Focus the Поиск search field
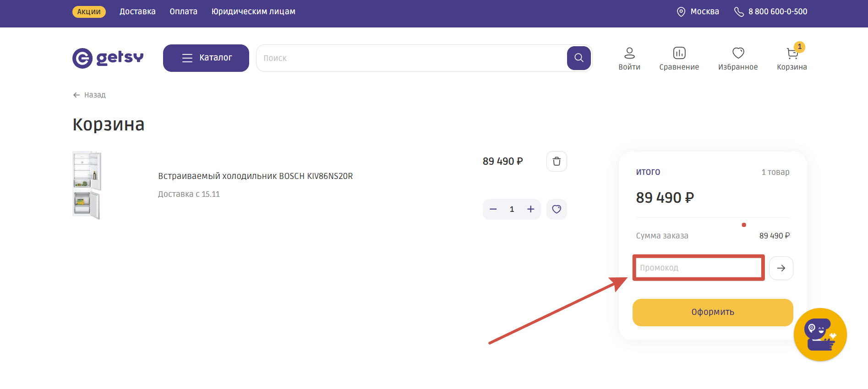The height and width of the screenshot is (389, 868). (x=411, y=58)
